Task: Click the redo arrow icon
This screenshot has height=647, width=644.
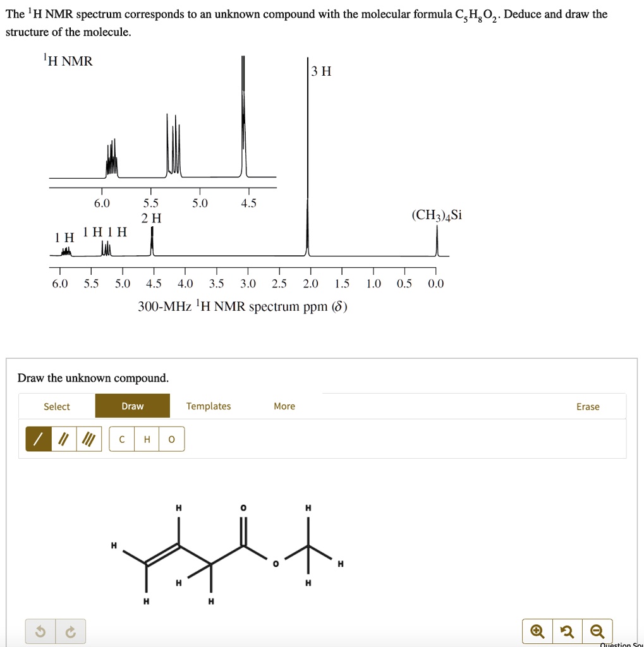Action: (71, 631)
